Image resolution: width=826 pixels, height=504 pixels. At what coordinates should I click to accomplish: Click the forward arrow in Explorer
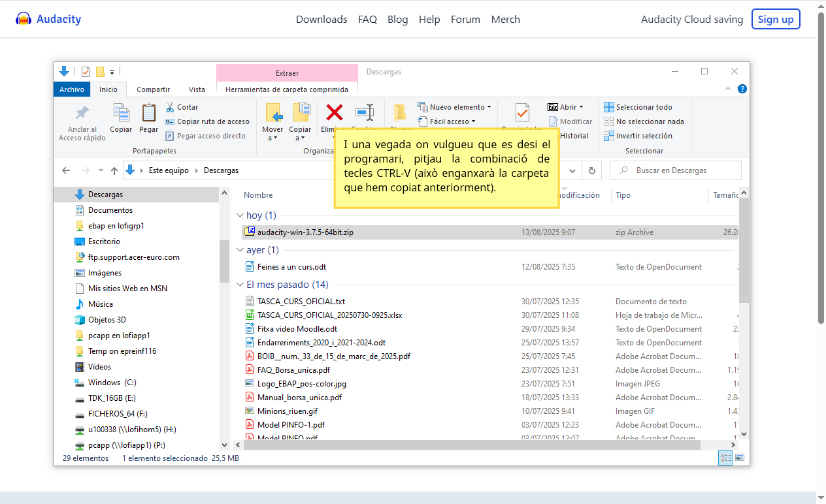(x=85, y=170)
